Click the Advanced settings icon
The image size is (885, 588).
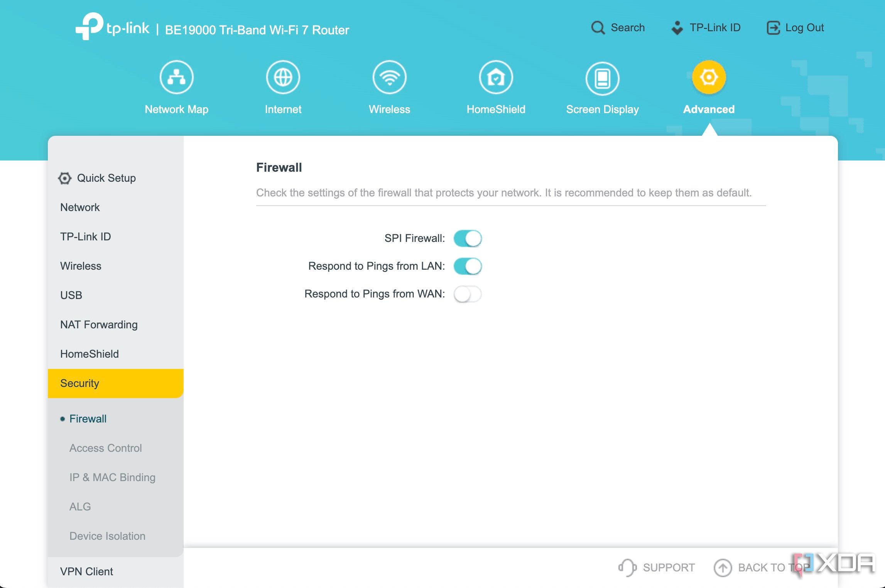point(708,77)
